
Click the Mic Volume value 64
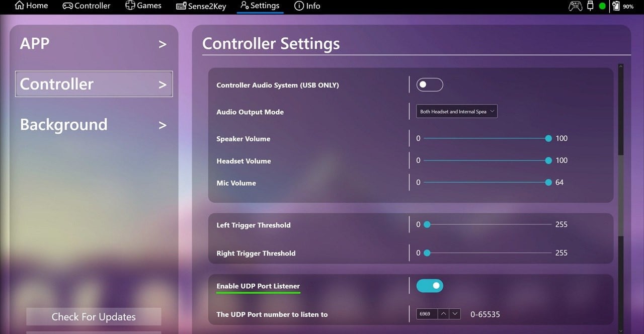click(x=559, y=183)
